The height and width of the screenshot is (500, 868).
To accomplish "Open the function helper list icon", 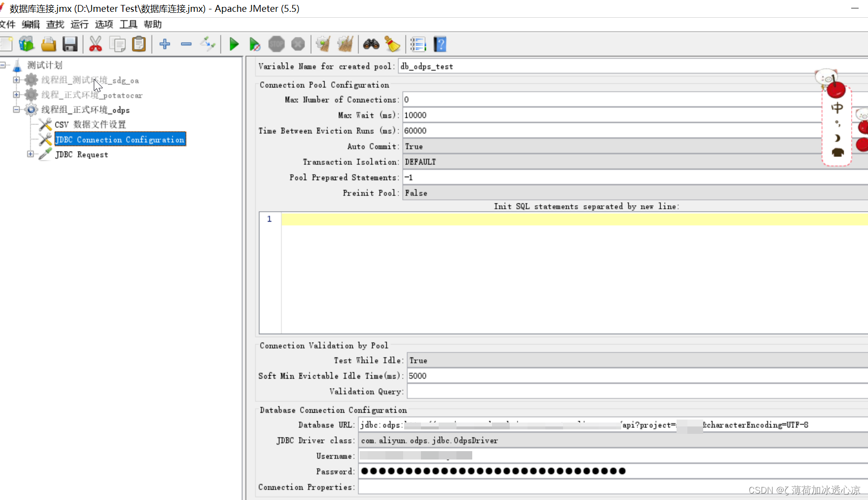I will (x=418, y=44).
